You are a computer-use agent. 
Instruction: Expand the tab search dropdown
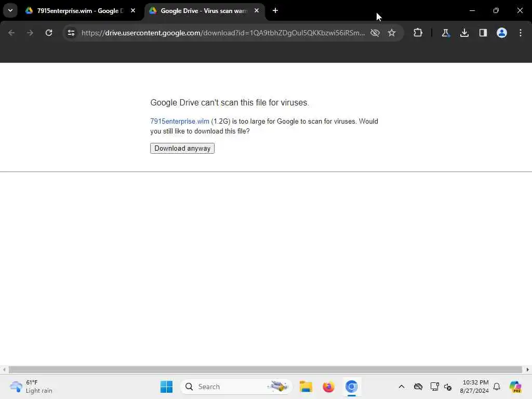(10, 10)
